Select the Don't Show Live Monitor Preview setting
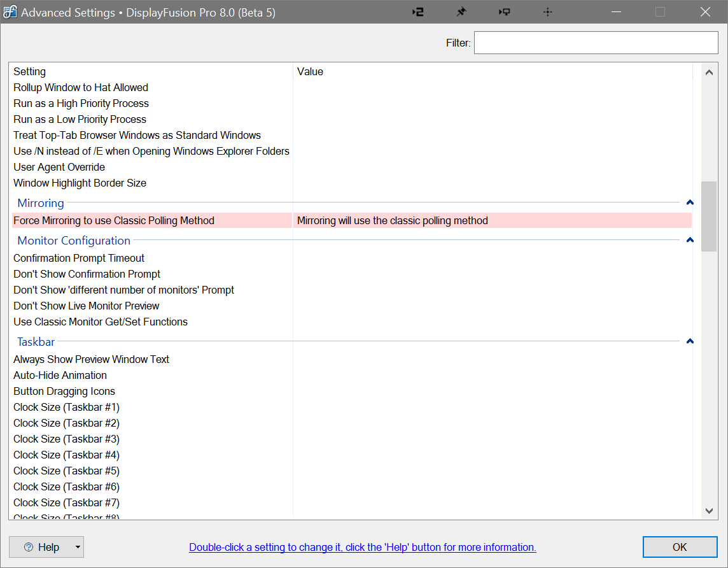Screen dimensions: 728x568 pos(87,306)
